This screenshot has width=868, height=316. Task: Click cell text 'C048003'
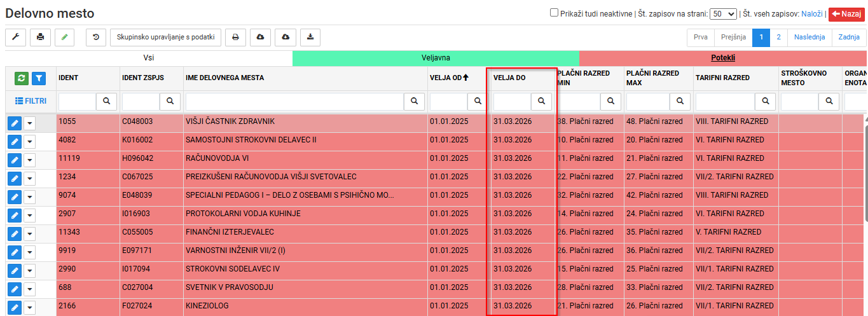(137, 121)
